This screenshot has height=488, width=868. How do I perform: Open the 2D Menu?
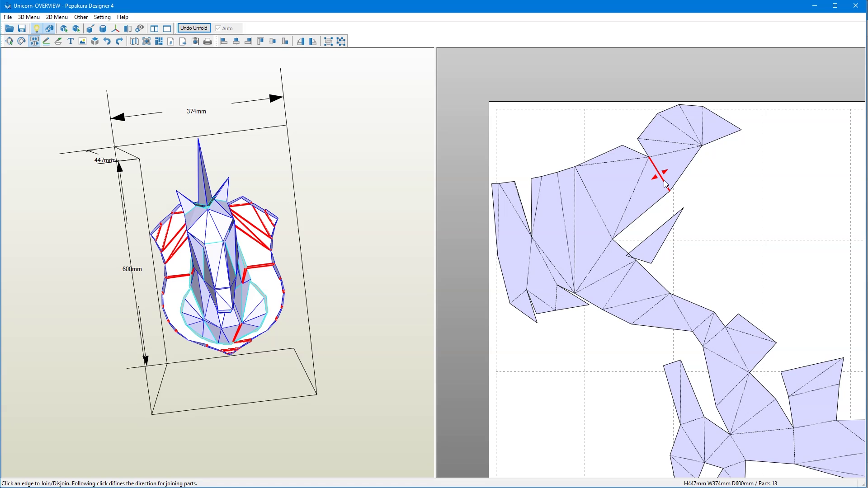[57, 17]
